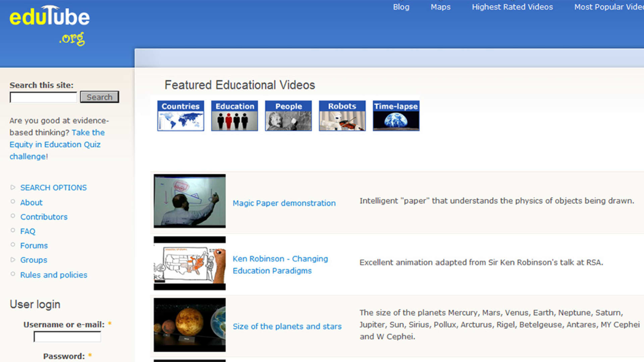The image size is (644, 362).
Task: Open Size of the planets and stars link
Action: 287,326
